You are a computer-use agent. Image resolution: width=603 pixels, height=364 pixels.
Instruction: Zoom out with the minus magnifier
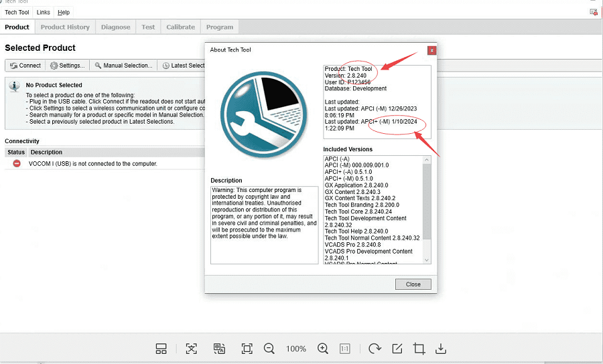(269, 349)
